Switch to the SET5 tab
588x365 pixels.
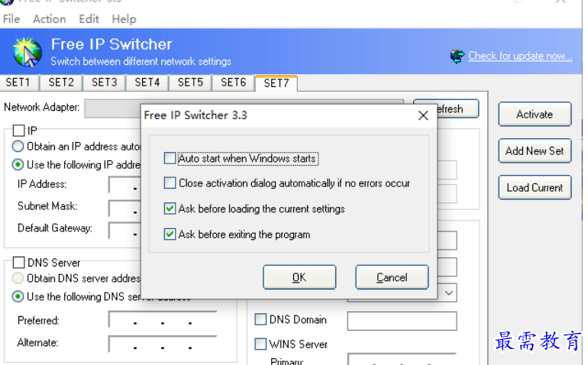[190, 82]
